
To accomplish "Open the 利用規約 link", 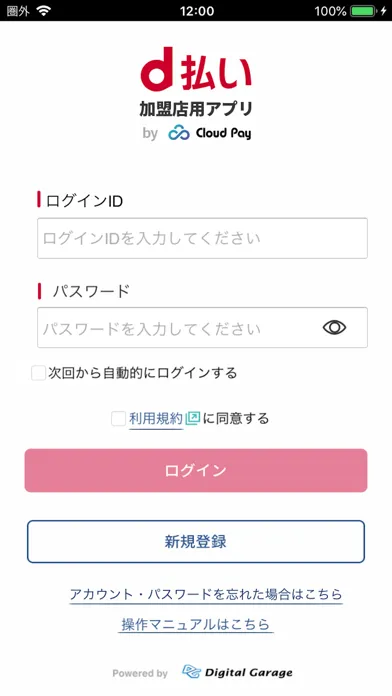I will [x=156, y=419].
